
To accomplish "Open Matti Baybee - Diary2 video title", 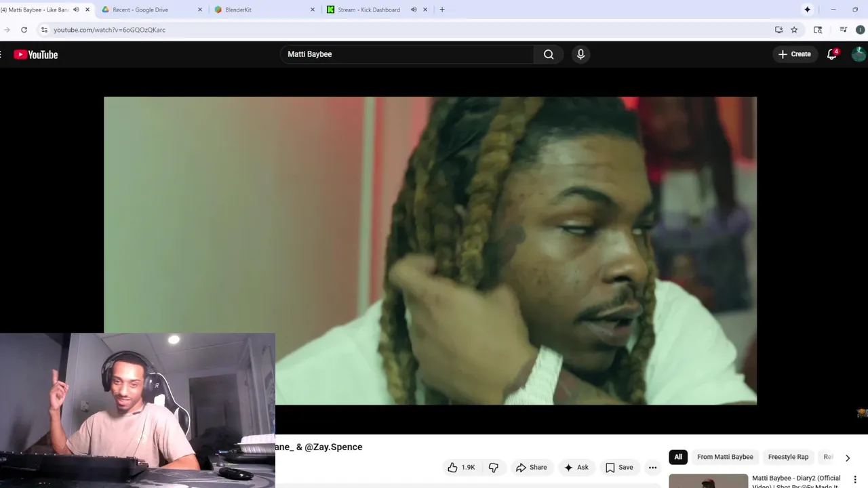I will click(796, 482).
